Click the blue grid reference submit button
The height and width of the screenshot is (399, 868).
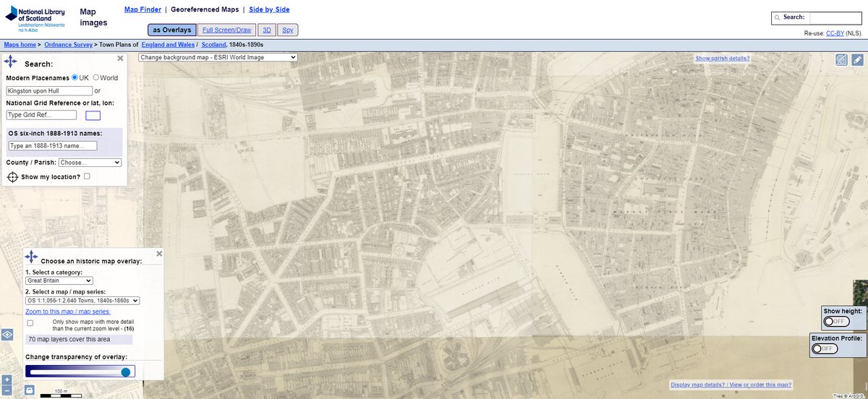coord(93,115)
